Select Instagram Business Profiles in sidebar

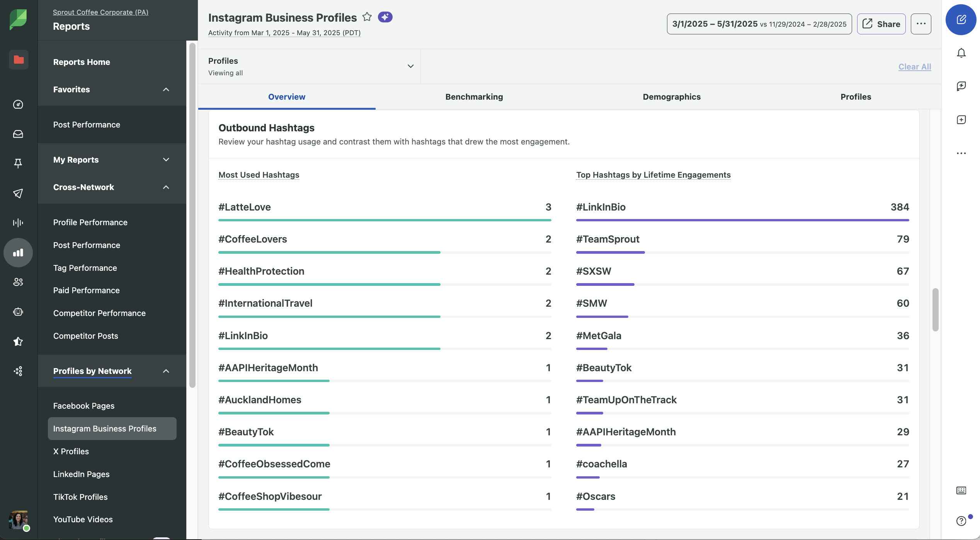(x=112, y=428)
